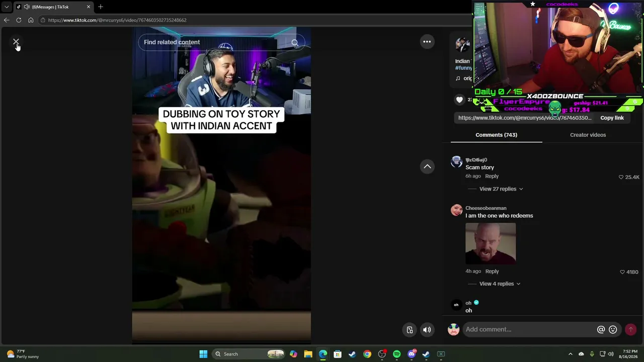
Task: Like the 'Scam story' comment
Action: click(621, 177)
